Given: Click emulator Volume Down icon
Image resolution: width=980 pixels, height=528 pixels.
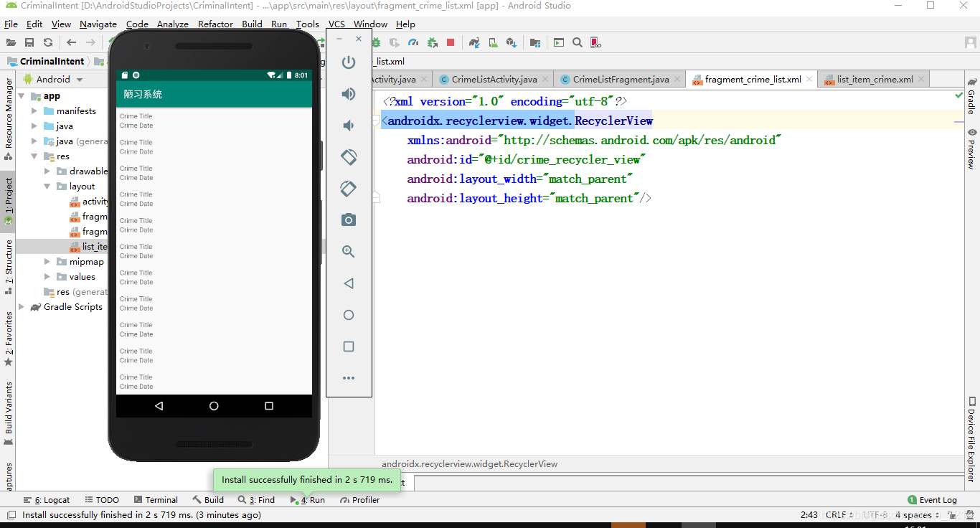Looking at the screenshot, I should point(349,126).
